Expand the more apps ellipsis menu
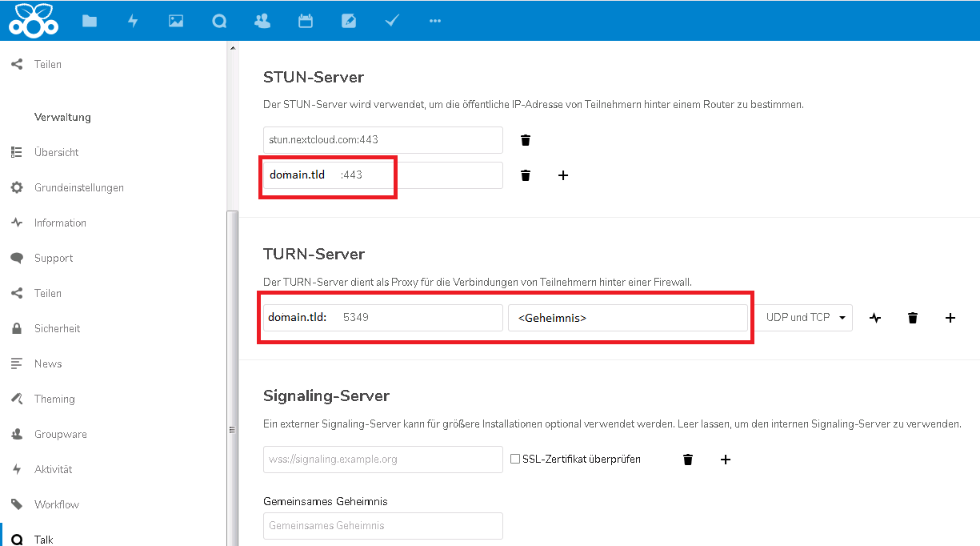 (435, 21)
